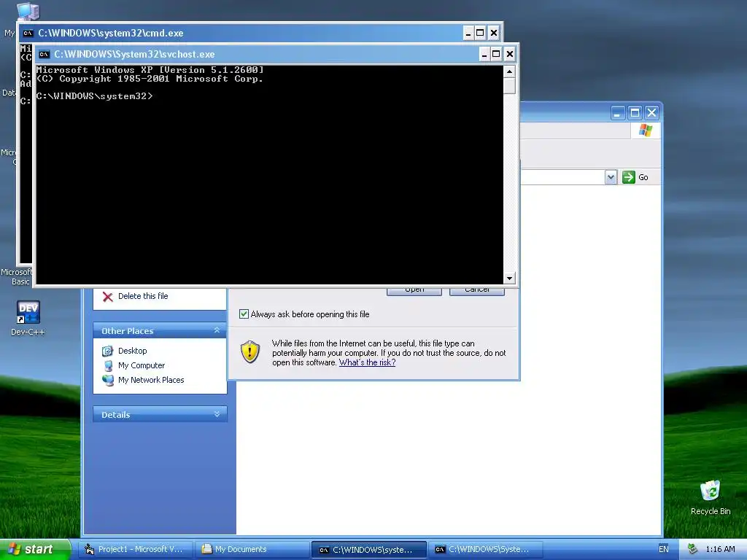The image size is (747, 560).
Task: Click the Delete this file link
Action: tap(143, 296)
